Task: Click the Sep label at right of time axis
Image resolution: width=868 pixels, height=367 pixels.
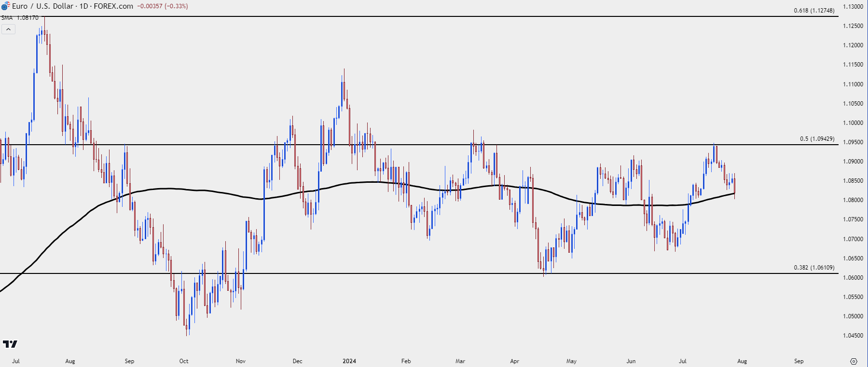Action: [799, 361]
